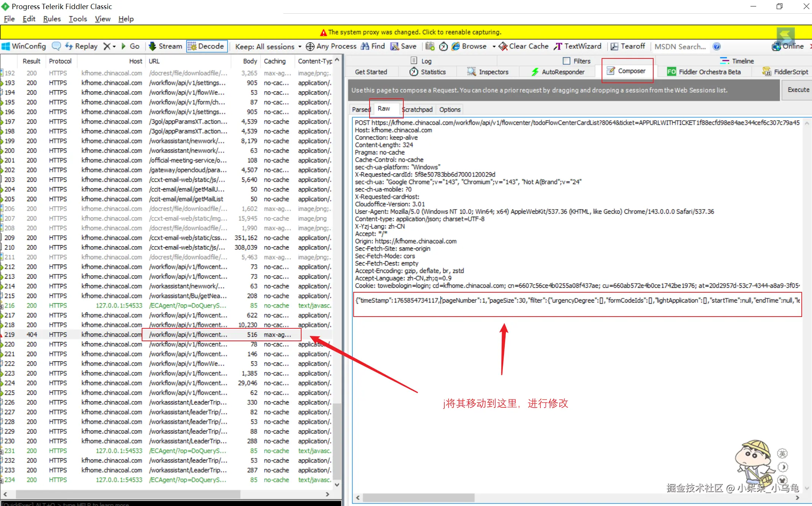Expand the Keep: All sessions dropdown
The width and height of the screenshot is (812, 506).
click(268, 46)
